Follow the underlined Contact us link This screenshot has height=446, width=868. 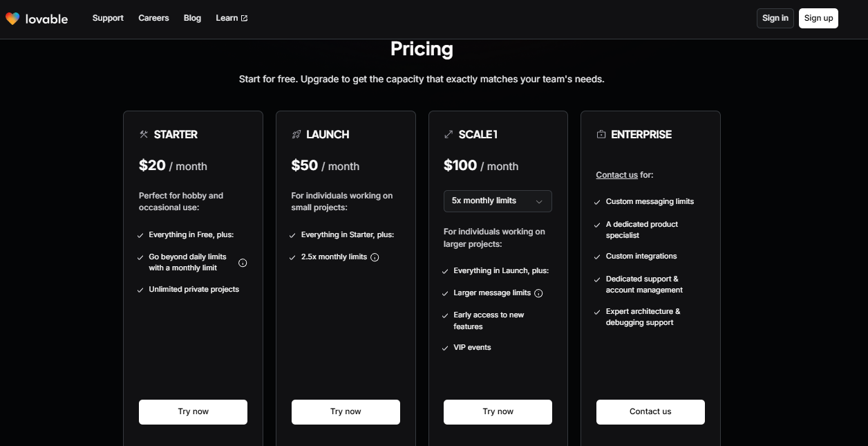pos(616,175)
